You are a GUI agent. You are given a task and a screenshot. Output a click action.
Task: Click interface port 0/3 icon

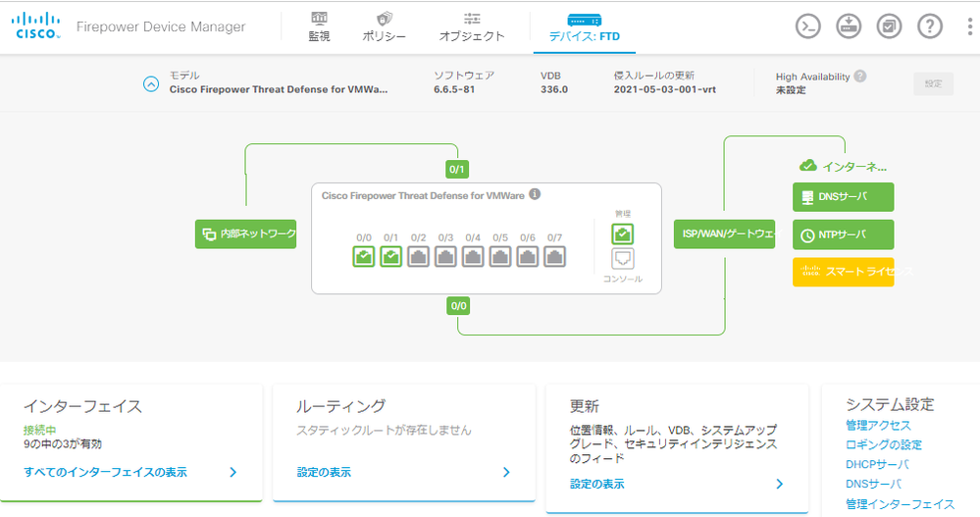click(445, 256)
